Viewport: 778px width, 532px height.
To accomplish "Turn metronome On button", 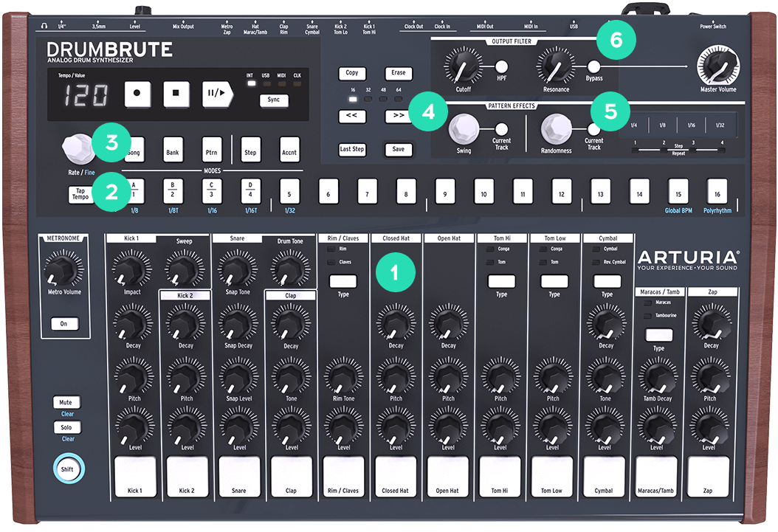I will pos(64,324).
